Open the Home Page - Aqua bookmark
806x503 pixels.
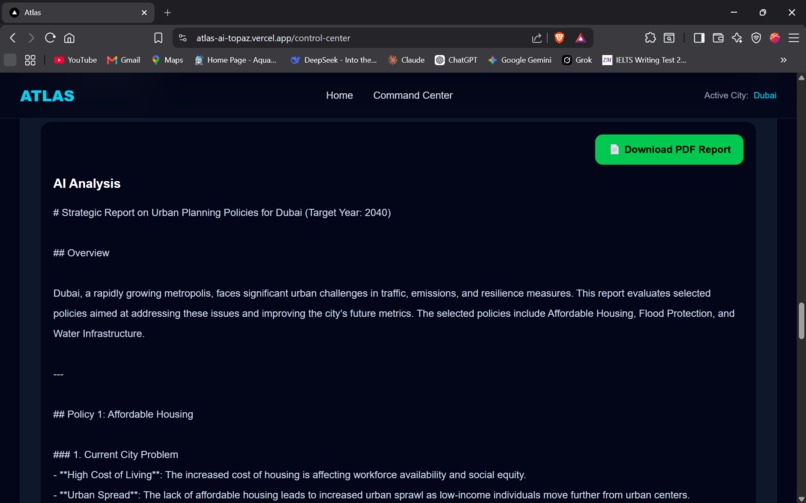point(235,60)
